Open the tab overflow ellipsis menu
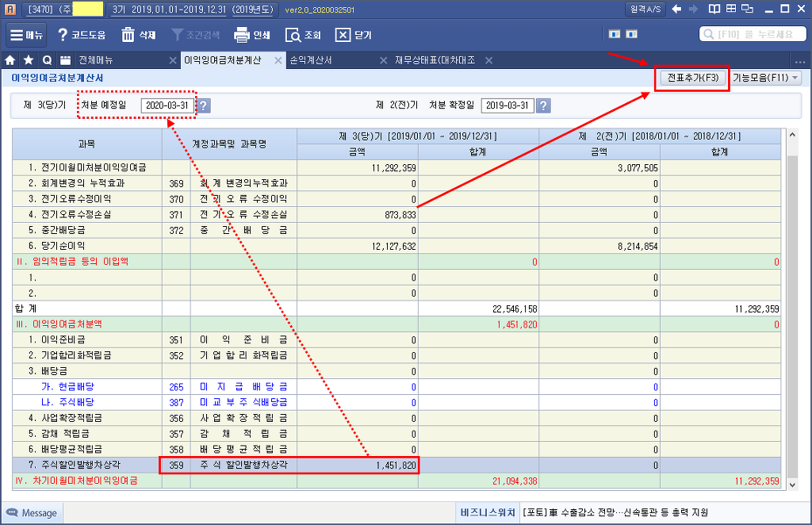Screen dimensions: 812x525 pos(800,61)
